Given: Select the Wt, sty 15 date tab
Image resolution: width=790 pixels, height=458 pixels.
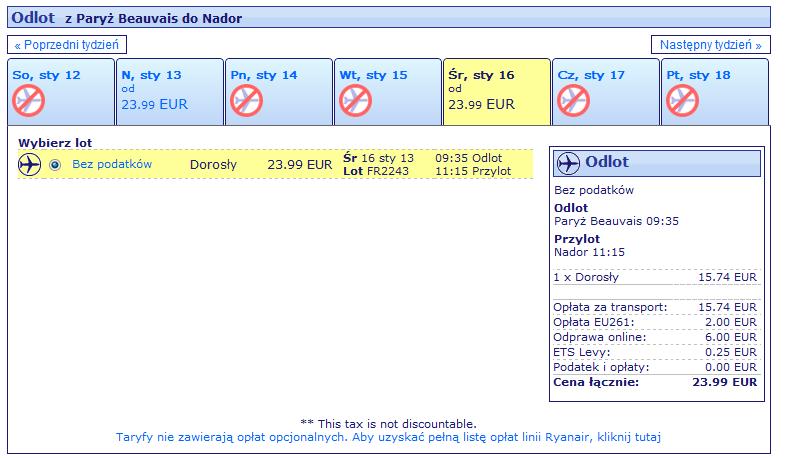Looking at the screenshot, I should [x=387, y=92].
